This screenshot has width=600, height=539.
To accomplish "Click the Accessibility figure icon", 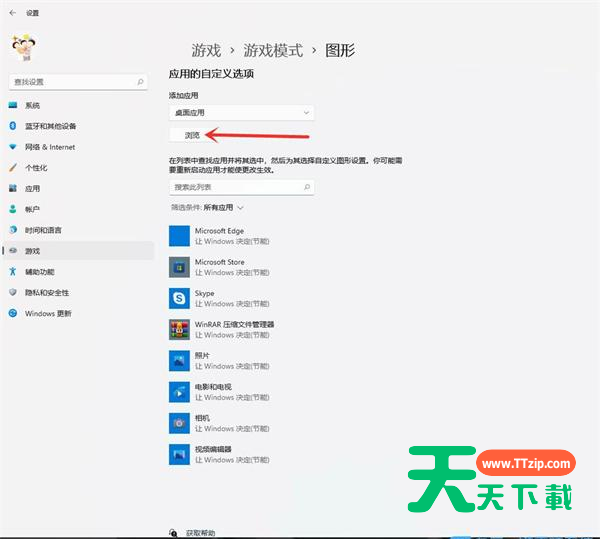I will [13, 272].
